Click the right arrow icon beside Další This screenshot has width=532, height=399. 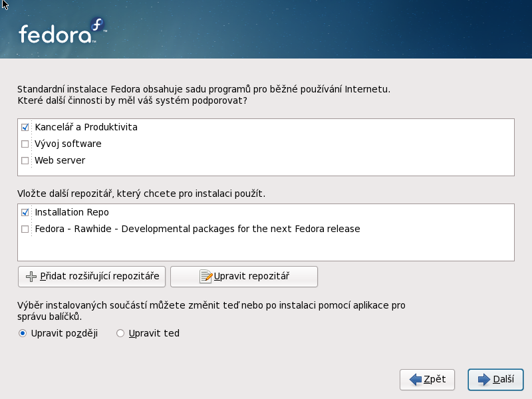pyautogui.click(x=483, y=380)
